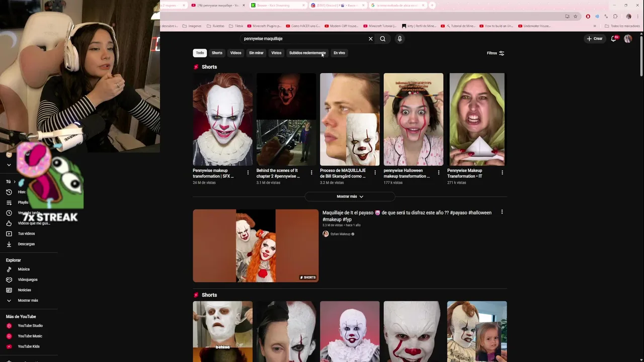The height and width of the screenshot is (362, 644).
Task: Switch to 'la reina malvada de alicia' Google tab
Action: click(x=397, y=5)
